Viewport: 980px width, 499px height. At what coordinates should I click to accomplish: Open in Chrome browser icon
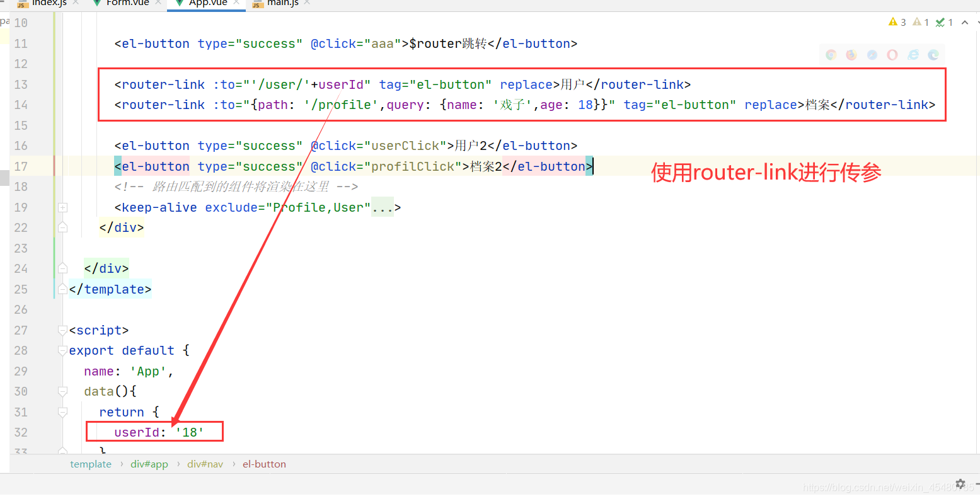(x=831, y=55)
